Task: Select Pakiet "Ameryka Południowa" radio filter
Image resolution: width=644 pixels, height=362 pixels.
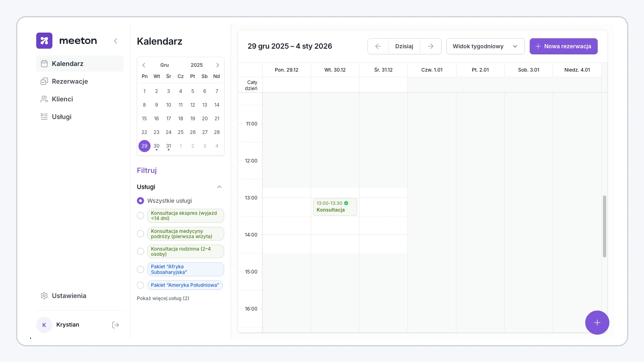Action: pyautogui.click(x=140, y=285)
